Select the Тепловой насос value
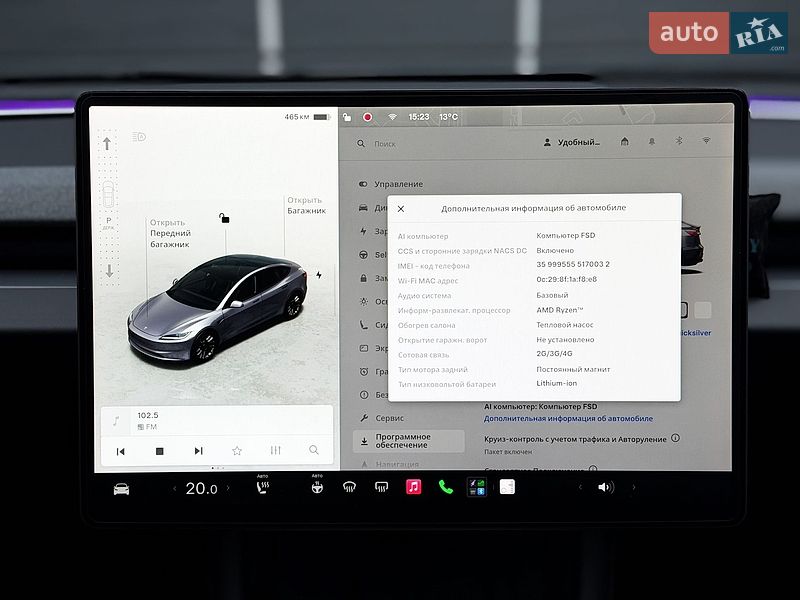The width and height of the screenshot is (800, 600). click(564, 324)
